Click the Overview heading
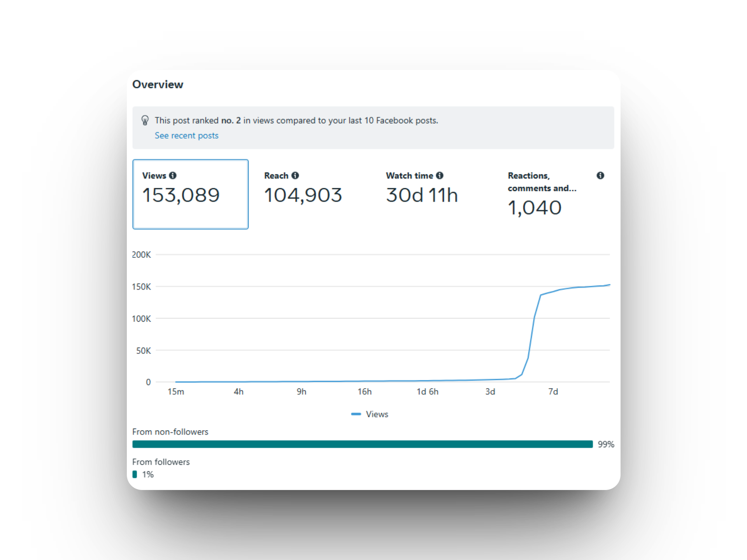 [x=158, y=84]
